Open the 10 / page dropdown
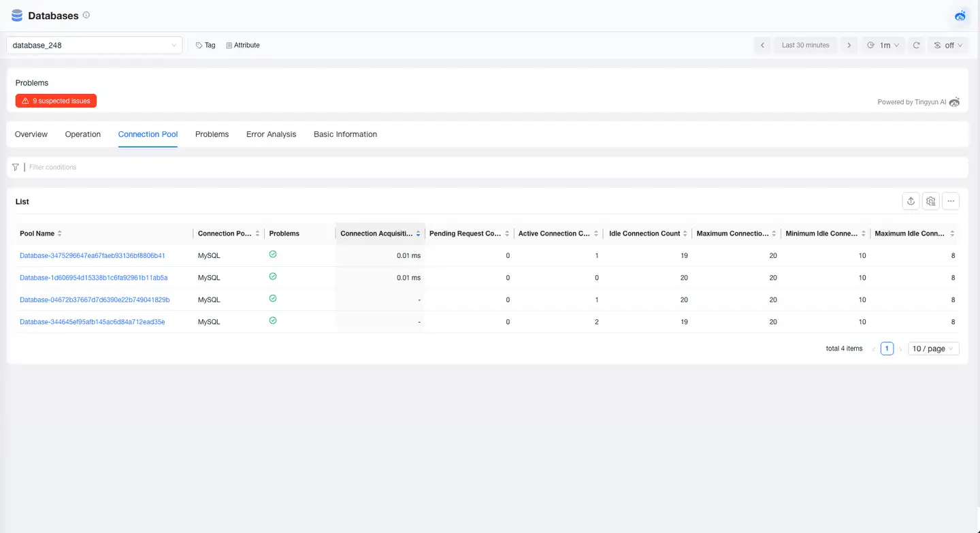This screenshot has height=533, width=980. (932, 348)
